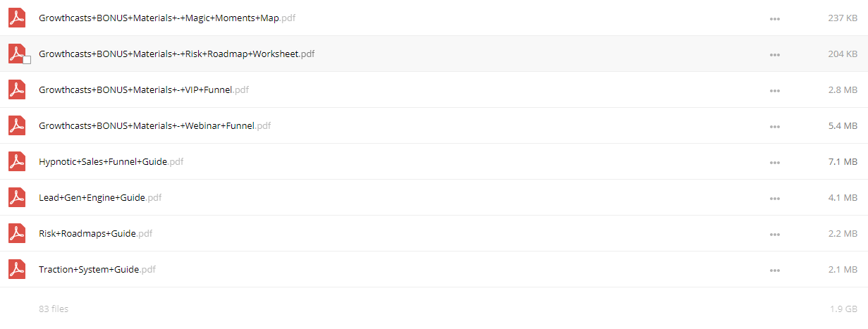Open the ellipsis menu for Traction+System+Guide.pdf
Viewport: 868px width, 329px height.
point(775,270)
